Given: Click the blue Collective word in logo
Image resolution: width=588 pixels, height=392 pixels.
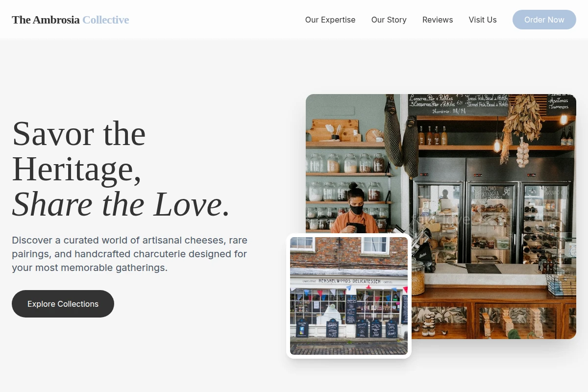Looking at the screenshot, I should [106, 20].
